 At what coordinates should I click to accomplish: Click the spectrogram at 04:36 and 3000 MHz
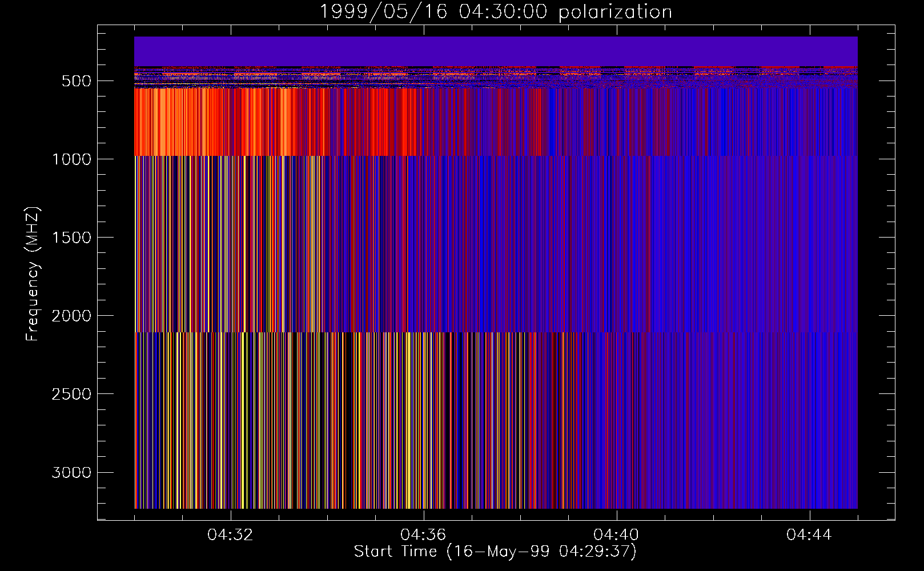pos(423,472)
